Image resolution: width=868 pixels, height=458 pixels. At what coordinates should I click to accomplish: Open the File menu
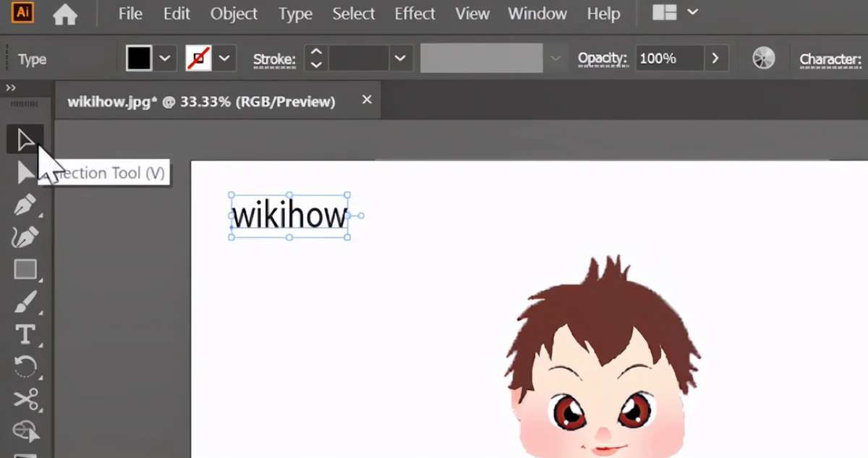pyautogui.click(x=130, y=14)
